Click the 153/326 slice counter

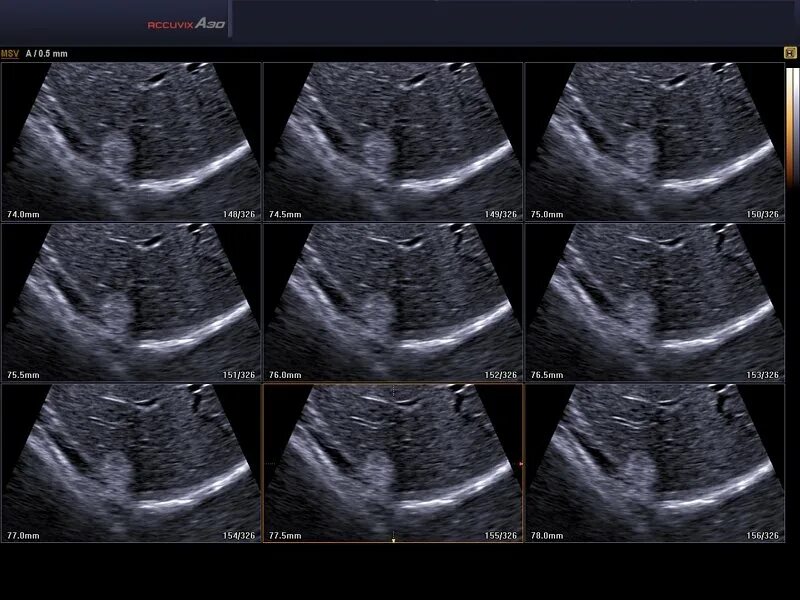pos(763,375)
